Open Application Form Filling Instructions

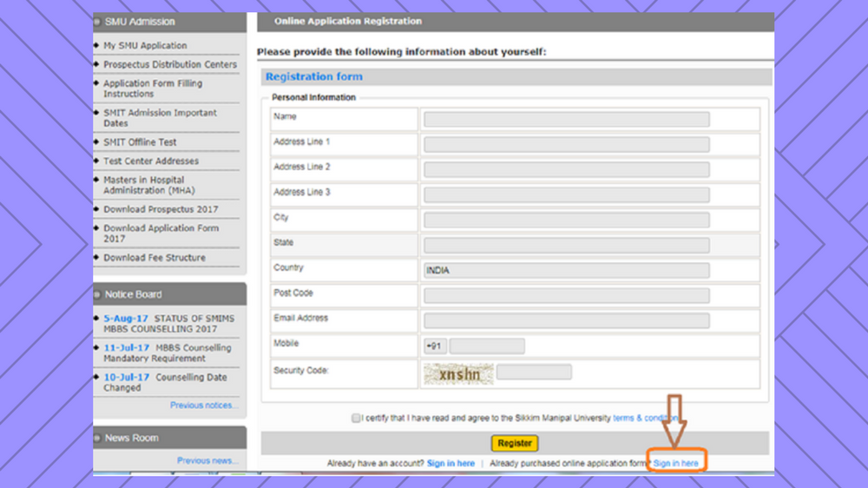[153, 89]
